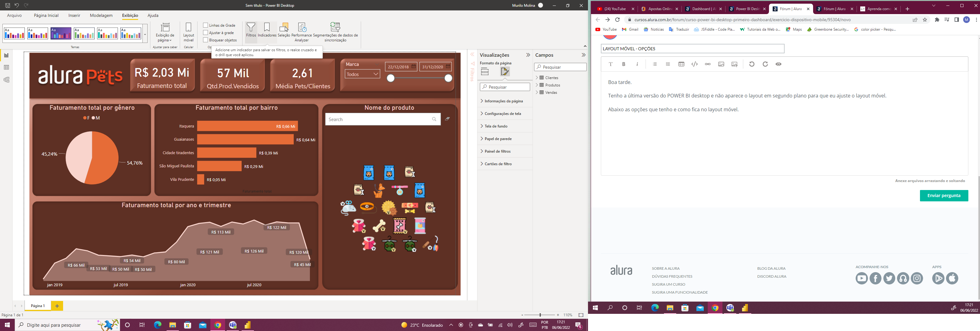
Task: Toggle preview eye in forum editor
Action: [x=778, y=64]
